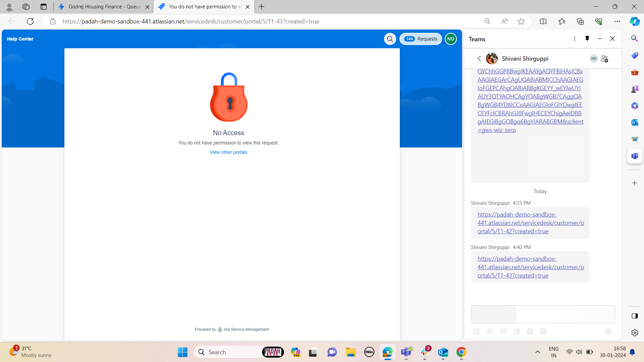Image resolution: width=644 pixels, height=362 pixels.
Task: Open Teams panel more options menu
Action: [x=575, y=39]
